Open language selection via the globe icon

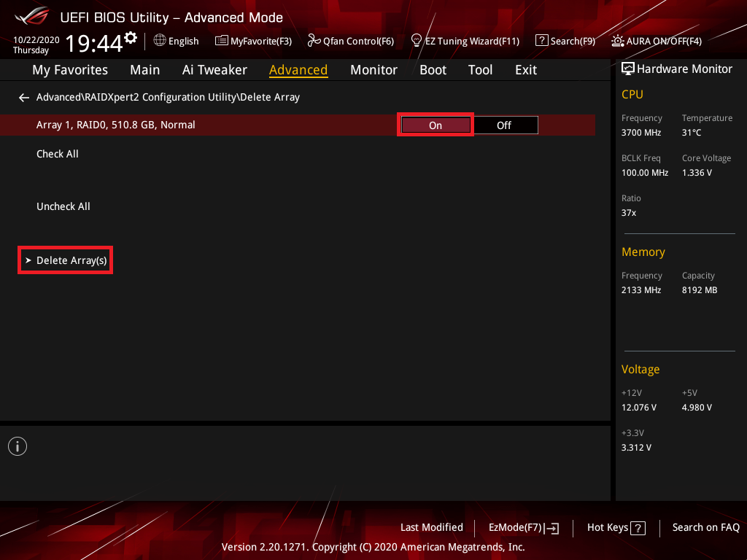(160, 41)
